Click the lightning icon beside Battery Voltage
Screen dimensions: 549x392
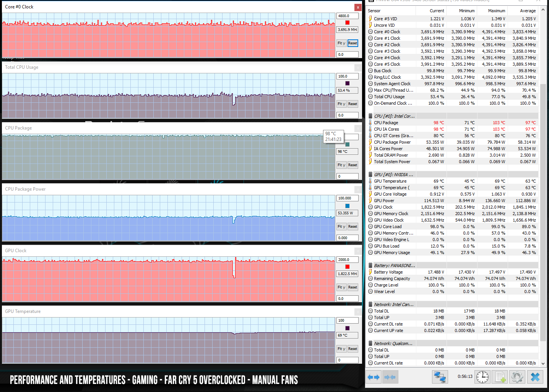click(370, 272)
